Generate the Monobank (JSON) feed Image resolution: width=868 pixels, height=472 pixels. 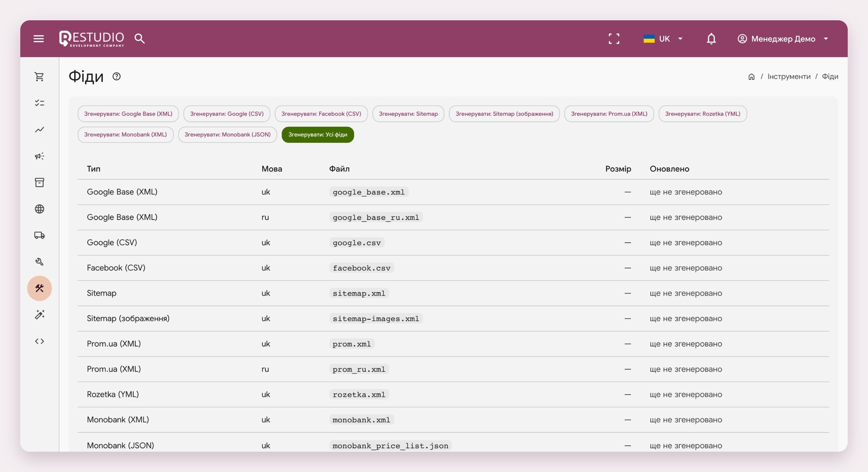(x=227, y=135)
